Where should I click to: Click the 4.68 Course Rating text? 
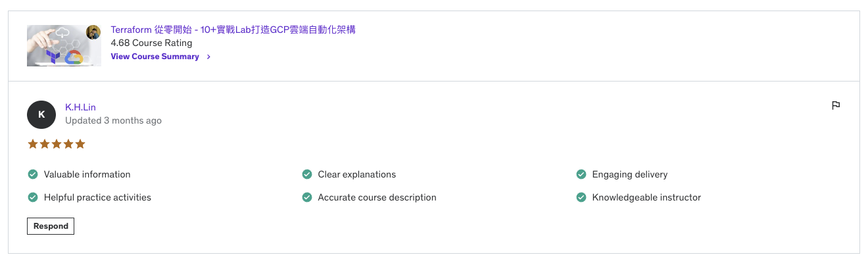[x=151, y=43]
